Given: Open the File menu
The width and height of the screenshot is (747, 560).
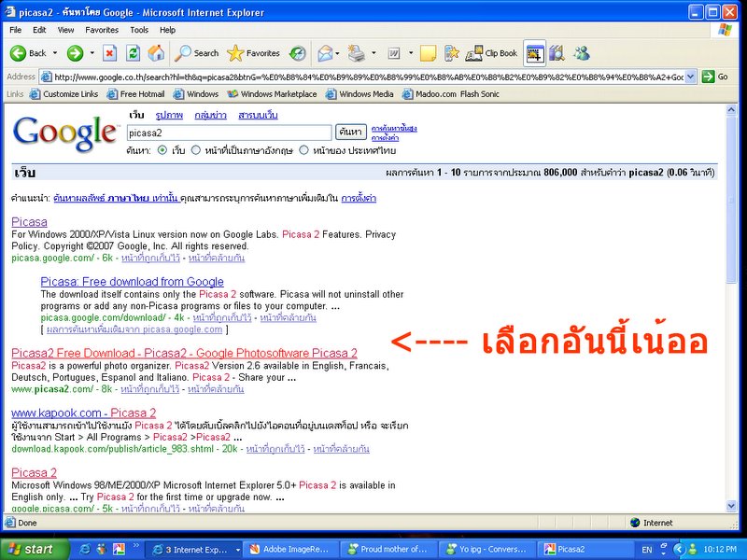Looking at the screenshot, I should click(15, 30).
